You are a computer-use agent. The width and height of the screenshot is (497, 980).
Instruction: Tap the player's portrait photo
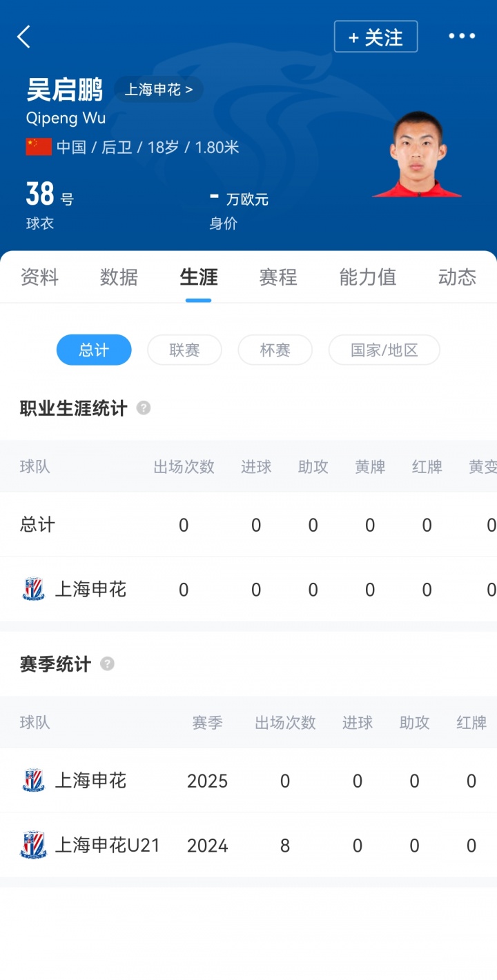click(417, 154)
